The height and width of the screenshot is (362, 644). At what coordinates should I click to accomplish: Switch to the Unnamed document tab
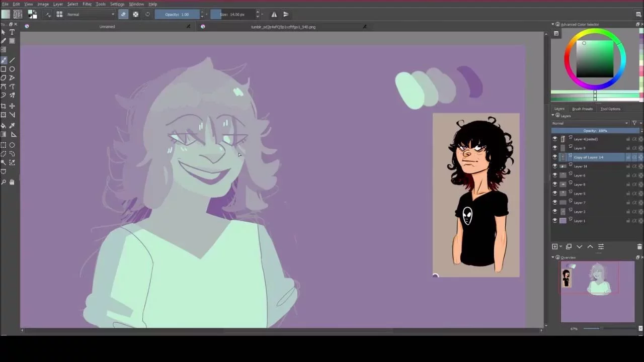107,27
